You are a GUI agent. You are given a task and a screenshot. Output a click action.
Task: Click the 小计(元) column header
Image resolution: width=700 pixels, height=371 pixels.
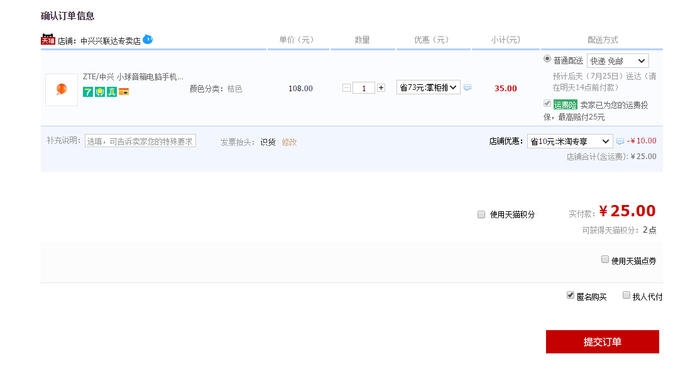pyautogui.click(x=505, y=40)
